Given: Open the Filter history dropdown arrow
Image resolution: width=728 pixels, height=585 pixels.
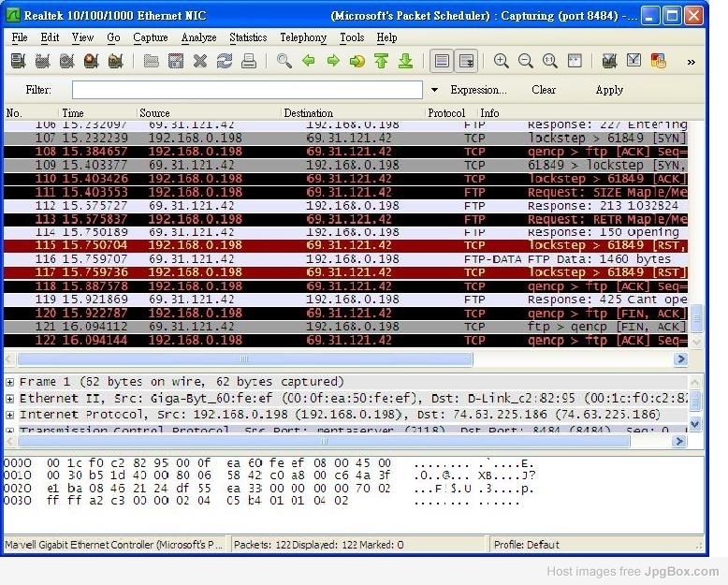Looking at the screenshot, I should (434, 90).
